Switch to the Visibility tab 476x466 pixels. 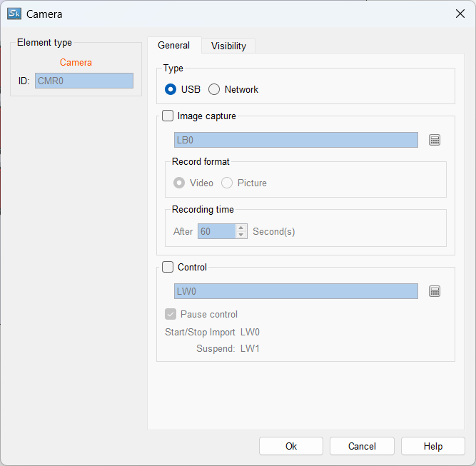(x=228, y=46)
